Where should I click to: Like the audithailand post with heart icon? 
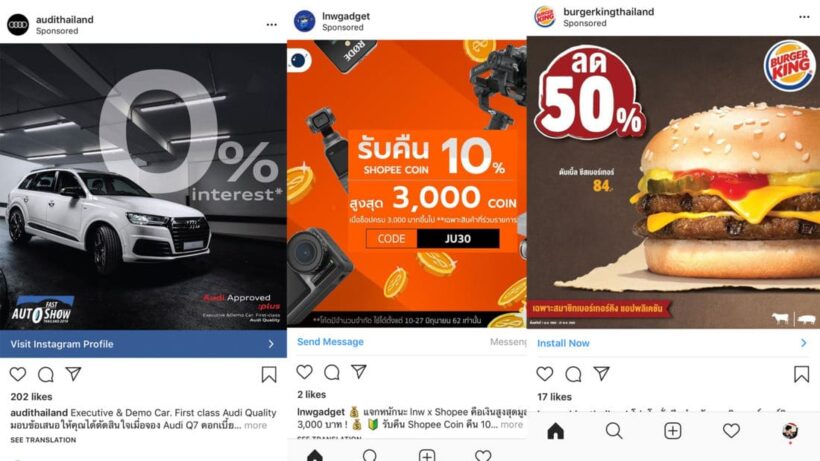point(18,374)
